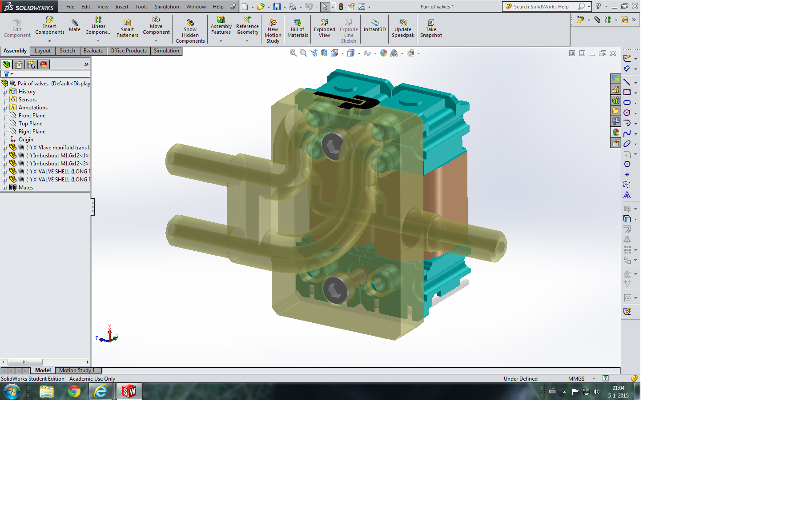The image size is (812, 514).
Task: Open the DisplayManager tab in feature panel
Action: click(44, 64)
